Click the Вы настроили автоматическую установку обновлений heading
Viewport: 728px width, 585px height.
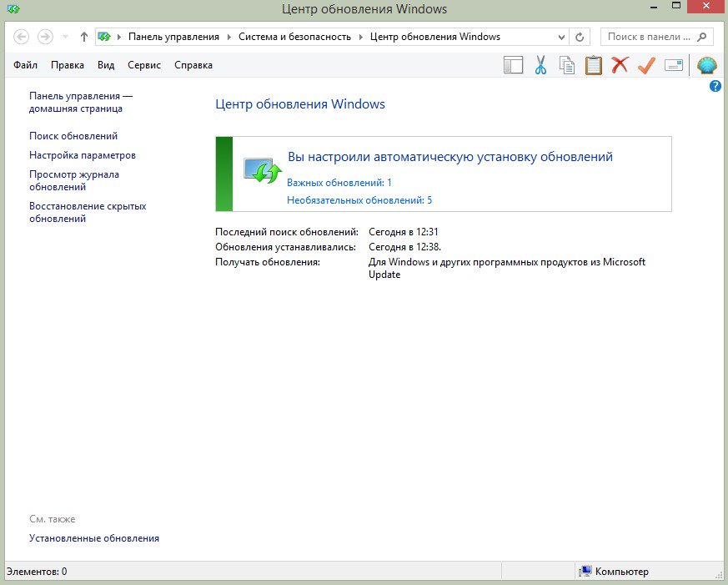(x=450, y=157)
